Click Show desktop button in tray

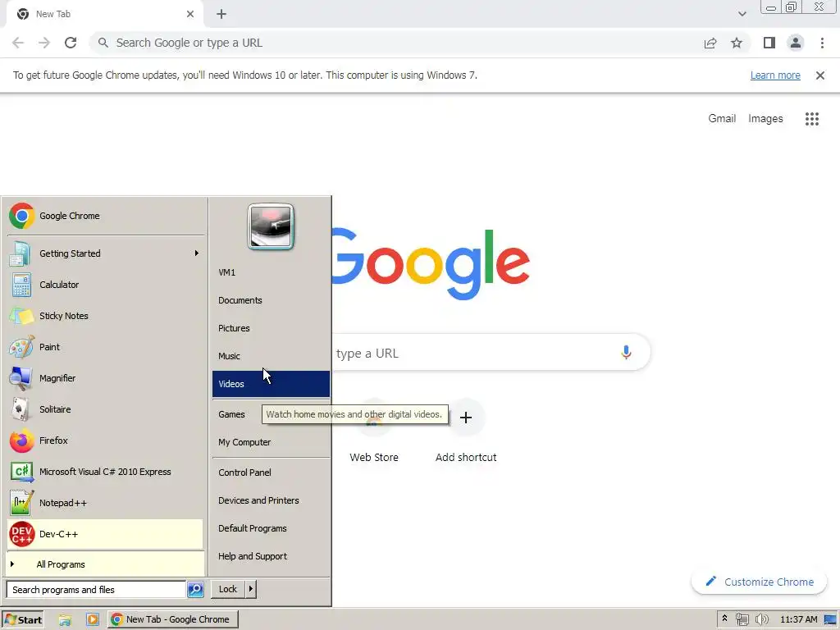coord(830,619)
